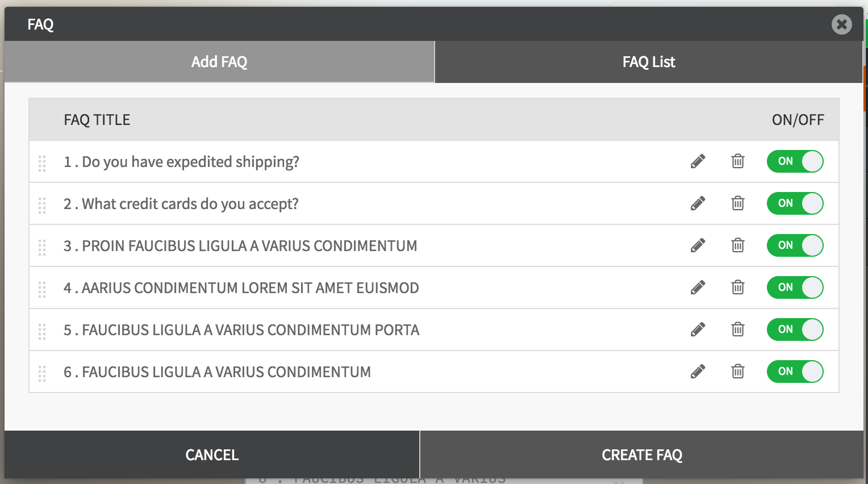Toggle off FAQ number 5

tap(795, 329)
